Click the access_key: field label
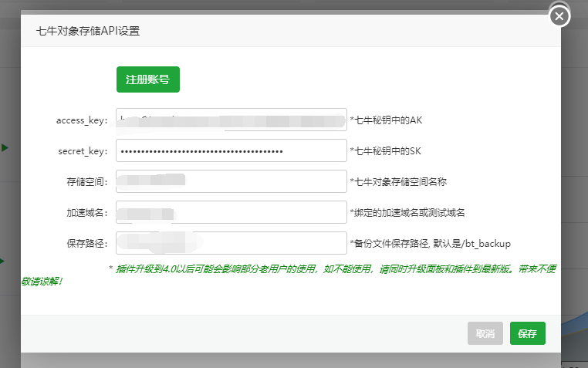588x368 pixels. 82,120
